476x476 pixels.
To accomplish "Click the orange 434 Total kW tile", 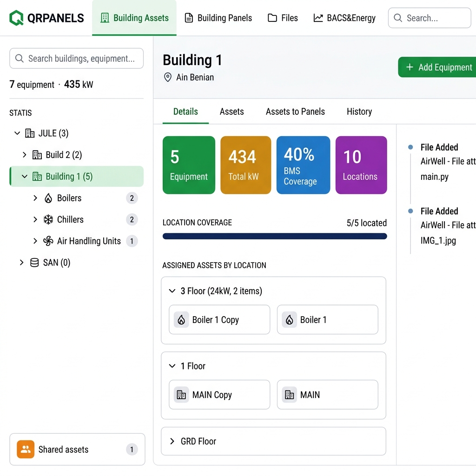I will coord(245,165).
